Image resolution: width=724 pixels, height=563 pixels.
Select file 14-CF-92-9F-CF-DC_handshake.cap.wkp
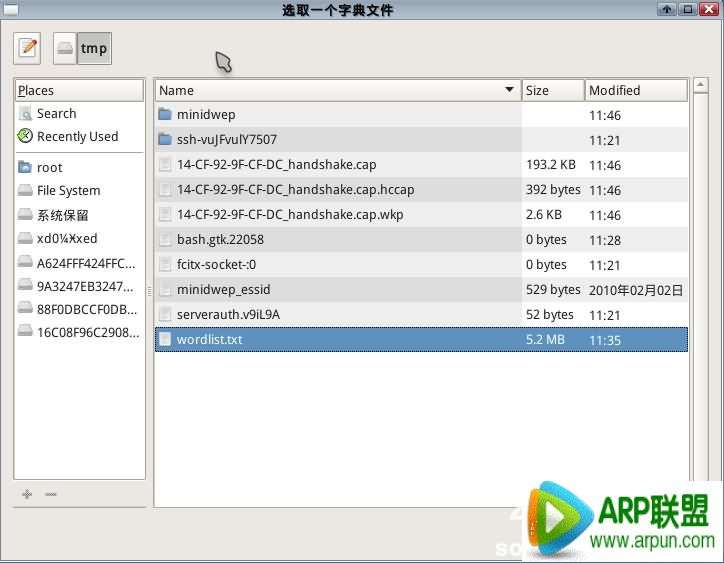tap(421, 214)
